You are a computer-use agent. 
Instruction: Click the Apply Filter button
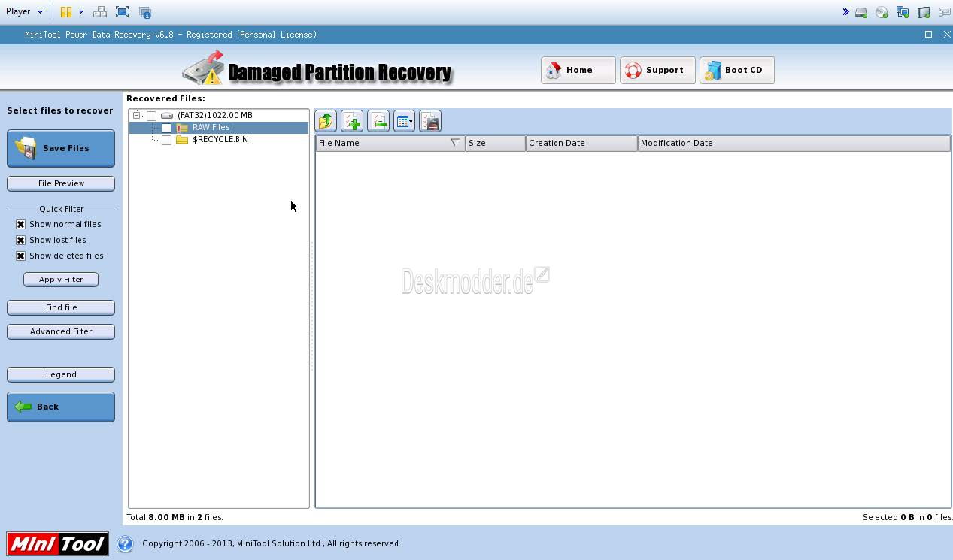click(61, 280)
